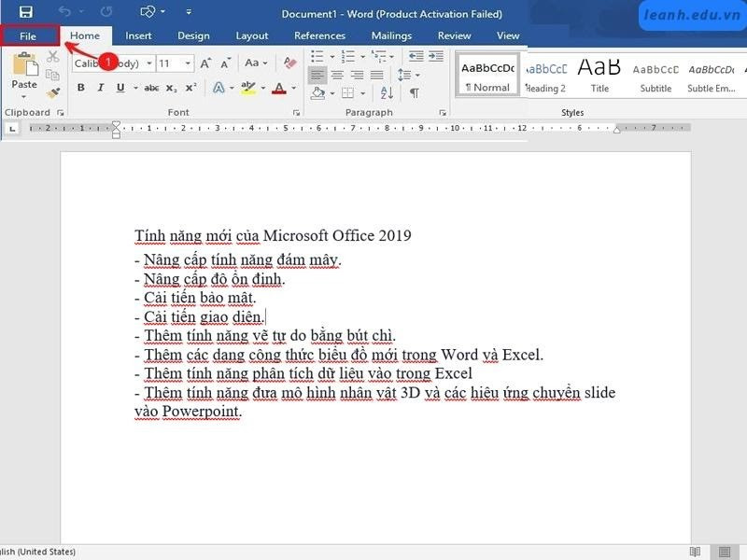Open the File tab
The width and height of the screenshot is (747, 560).
28,36
